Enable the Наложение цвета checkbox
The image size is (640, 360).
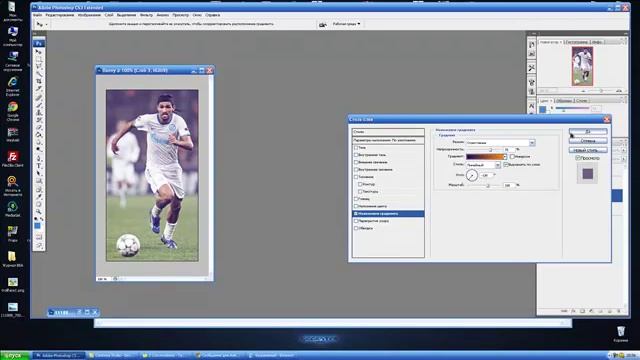(356, 206)
